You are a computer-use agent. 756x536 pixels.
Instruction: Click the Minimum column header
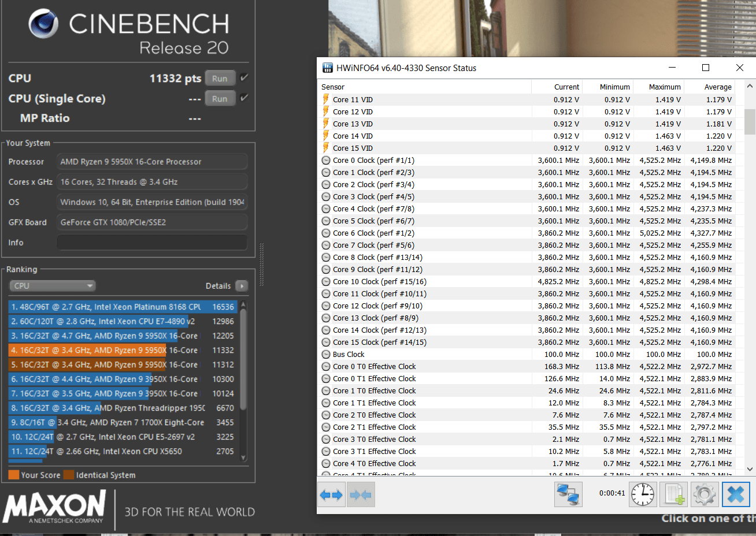click(x=608, y=87)
